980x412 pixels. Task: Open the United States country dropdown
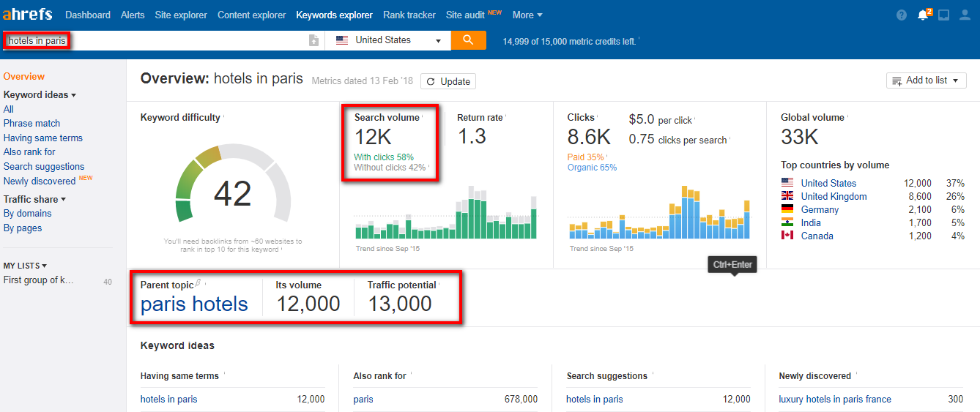(388, 40)
